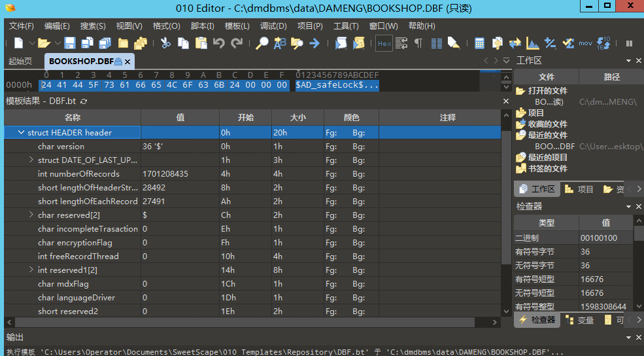Collapse struct HEADER header row
Viewport: 644px width, 356px height.
point(21,132)
